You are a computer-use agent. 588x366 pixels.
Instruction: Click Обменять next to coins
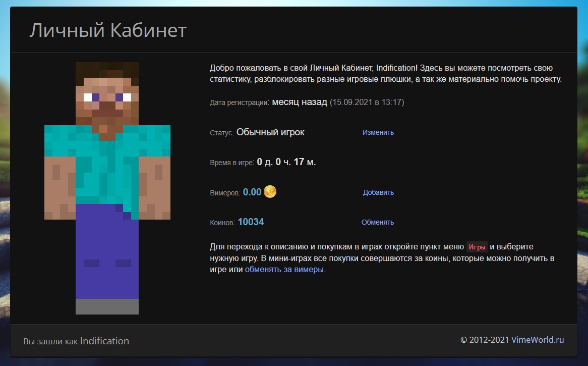pyautogui.click(x=377, y=222)
